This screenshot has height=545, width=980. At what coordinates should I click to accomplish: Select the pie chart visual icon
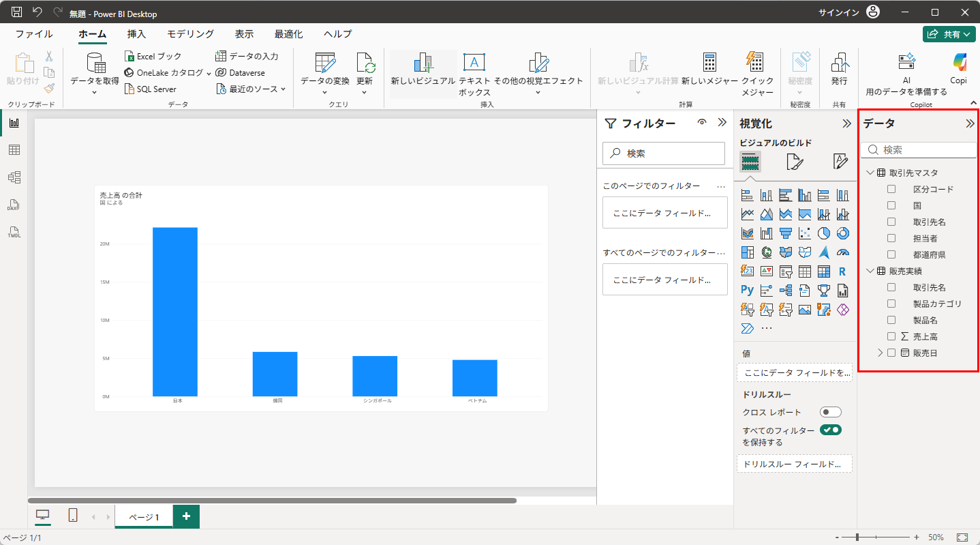pos(823,233)
